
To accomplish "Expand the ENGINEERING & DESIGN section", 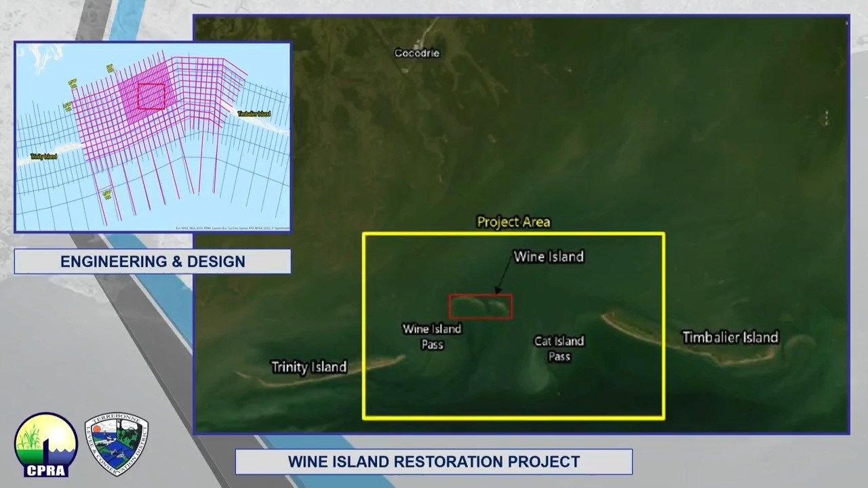I will (x=152, y=261).
